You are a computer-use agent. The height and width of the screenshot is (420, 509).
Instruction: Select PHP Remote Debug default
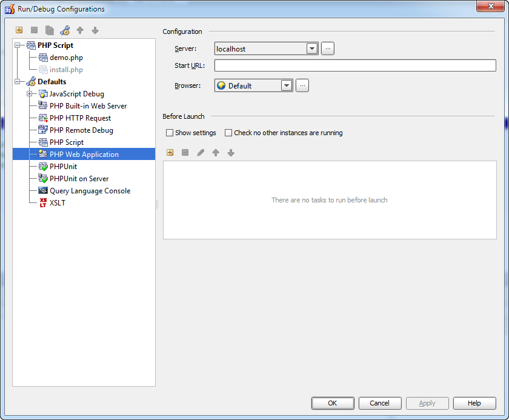click(81, 130)
